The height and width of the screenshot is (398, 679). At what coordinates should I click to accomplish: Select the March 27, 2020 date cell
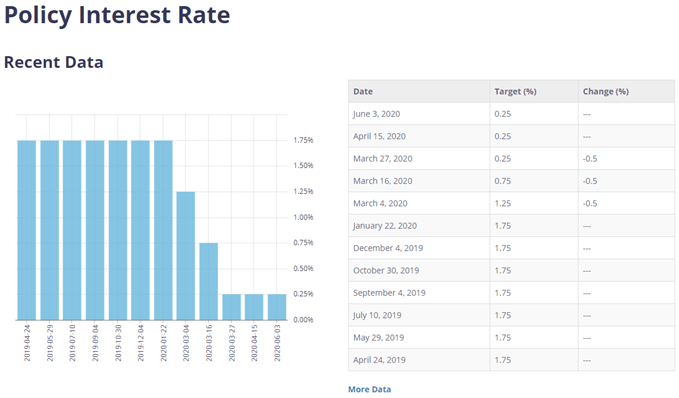point(419,159)
